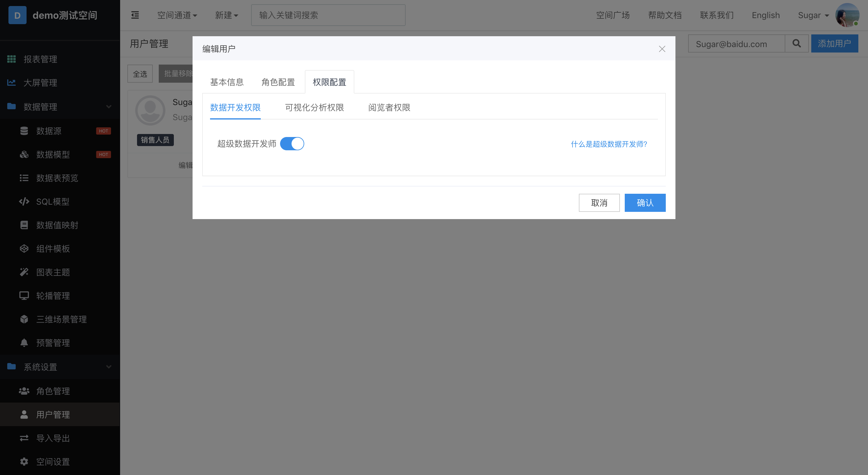Open 什么是超级数据开发师 help link

608,144
